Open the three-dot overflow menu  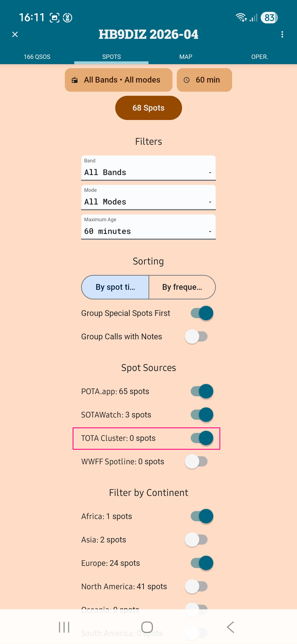pos(282,34)
